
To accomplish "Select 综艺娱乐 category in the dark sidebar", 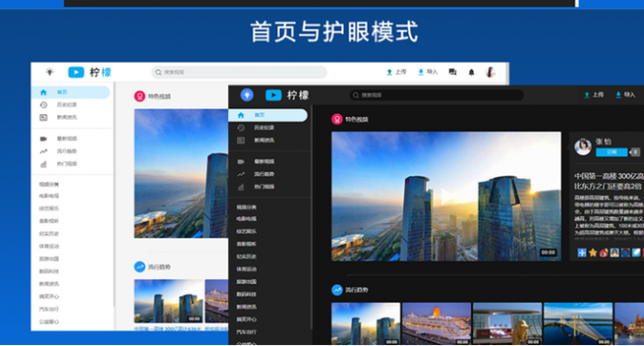I will [247, 232].
